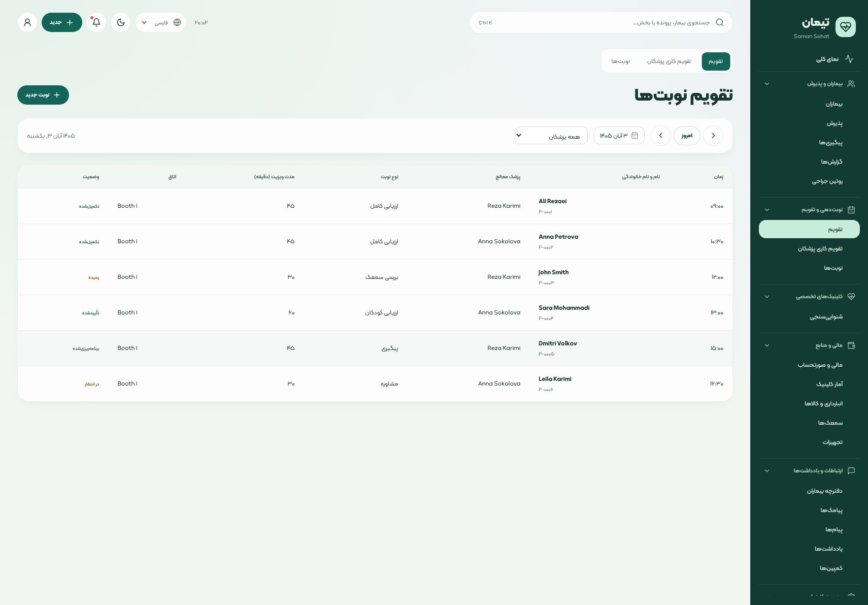Click the جدید new button
868x605 pixels.
[62, 22]
